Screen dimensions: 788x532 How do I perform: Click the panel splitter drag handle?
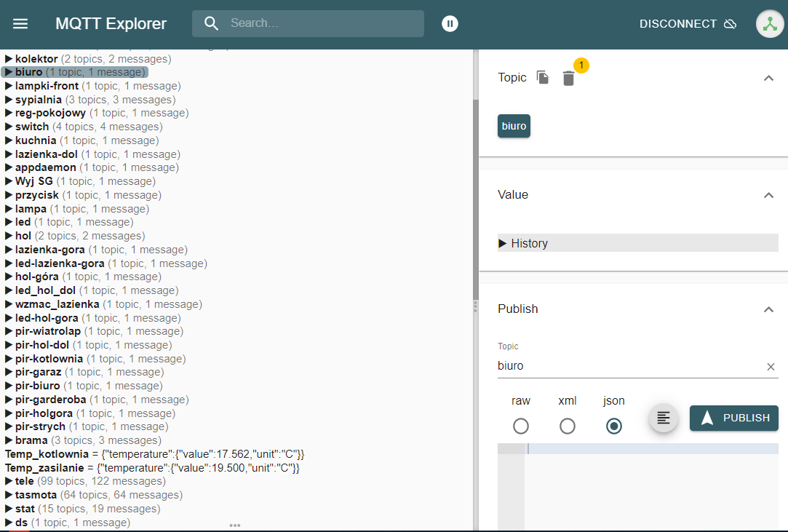pyautogui.click(x=475, y=306)
